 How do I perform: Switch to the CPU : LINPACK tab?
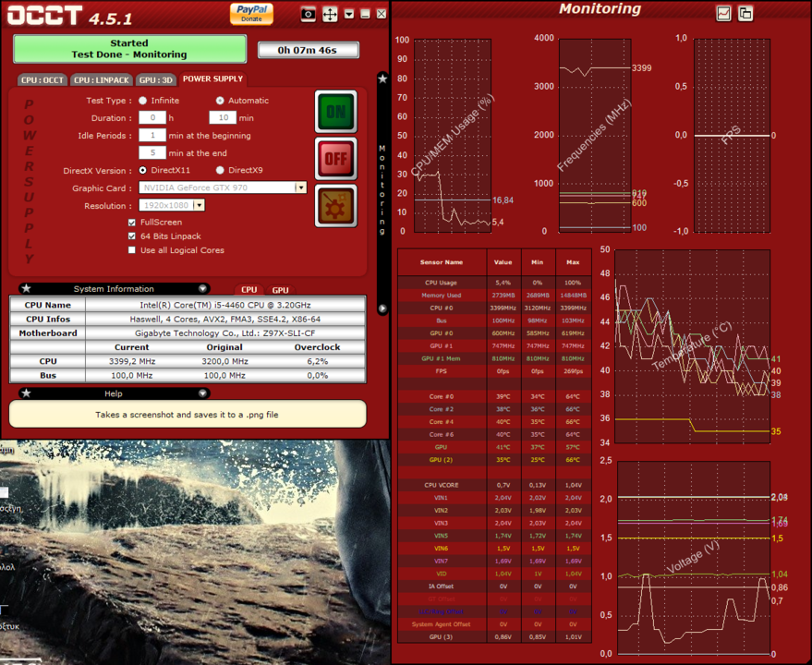tap(101, 79)
